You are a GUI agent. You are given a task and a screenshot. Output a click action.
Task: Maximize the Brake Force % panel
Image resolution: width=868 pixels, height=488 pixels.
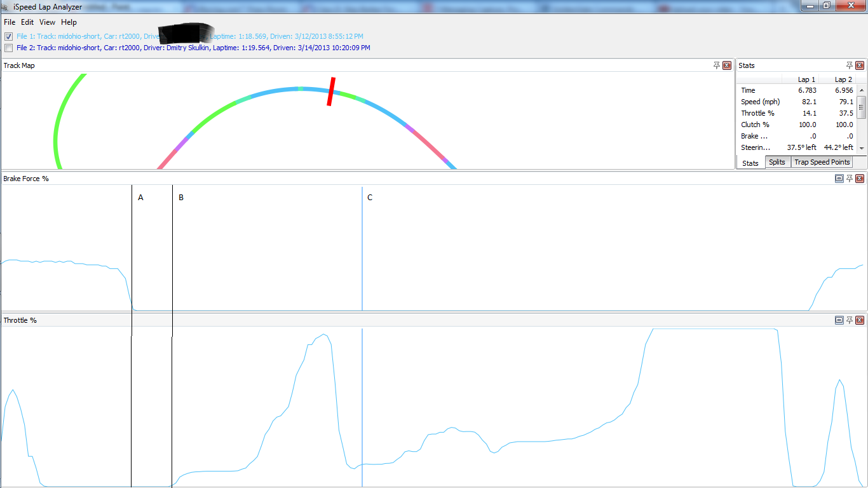[839, 179]
